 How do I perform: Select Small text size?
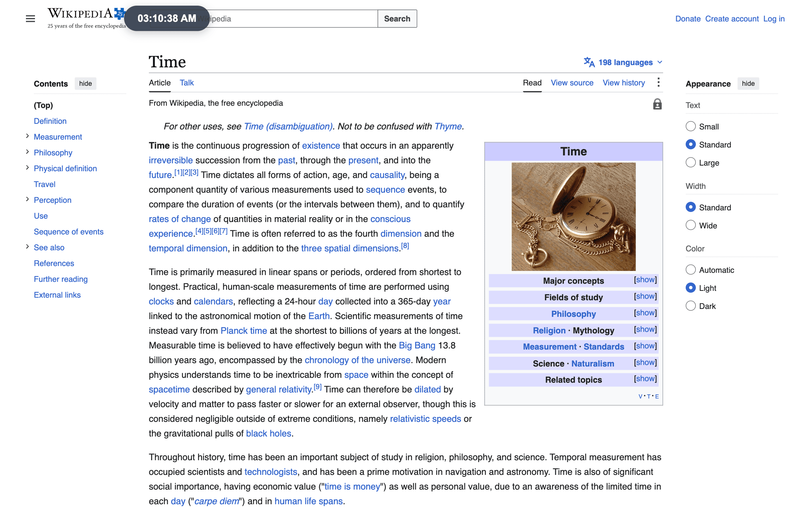(x=691, y=126)
